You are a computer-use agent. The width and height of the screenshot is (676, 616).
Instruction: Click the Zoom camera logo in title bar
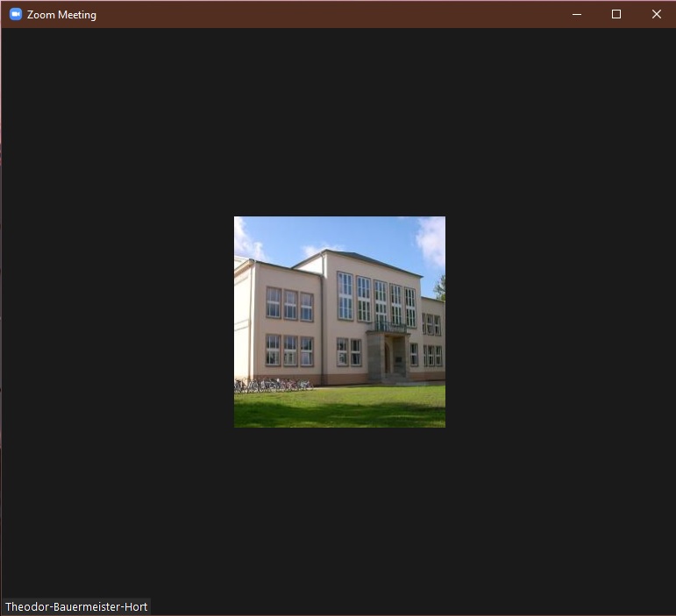[15, 14]
